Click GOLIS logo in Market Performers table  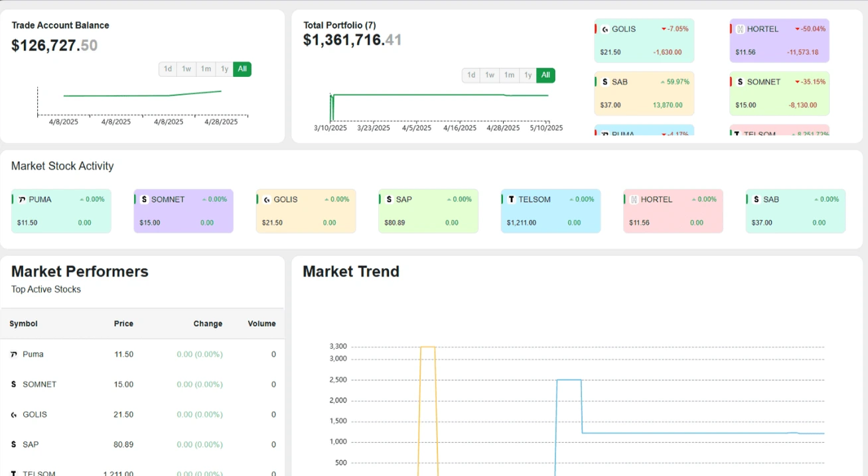[x=14, y=415]
